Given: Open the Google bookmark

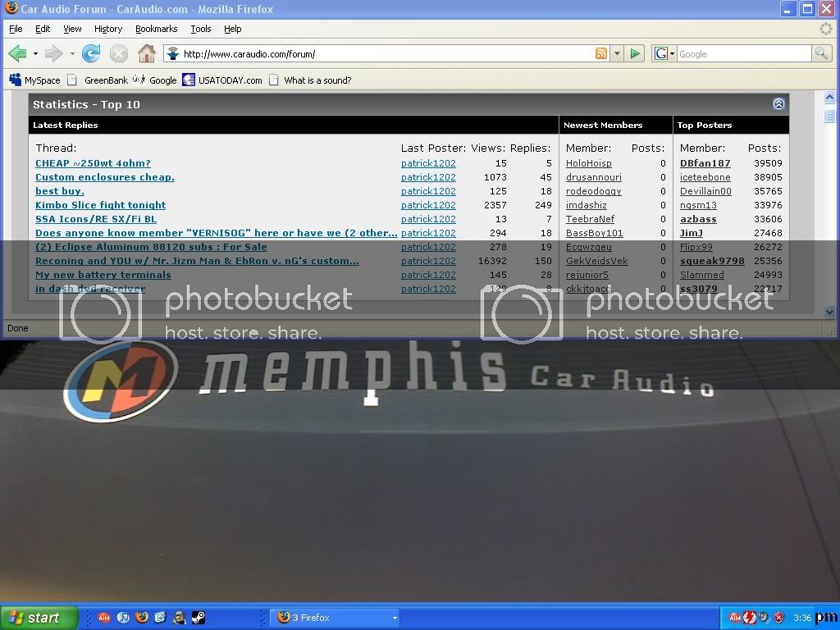Looking at the screenshot, I should (x=155, y=80).
